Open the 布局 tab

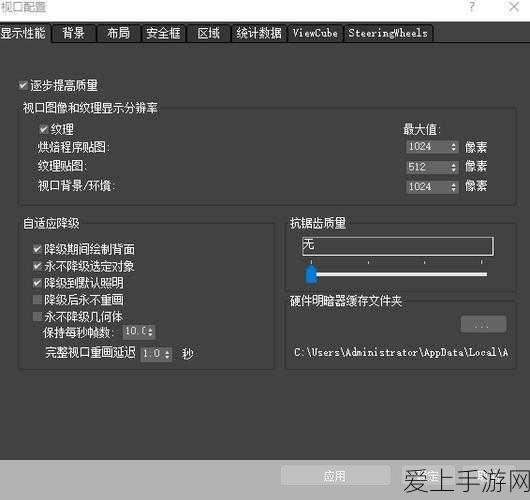click(x=118, y=33)
